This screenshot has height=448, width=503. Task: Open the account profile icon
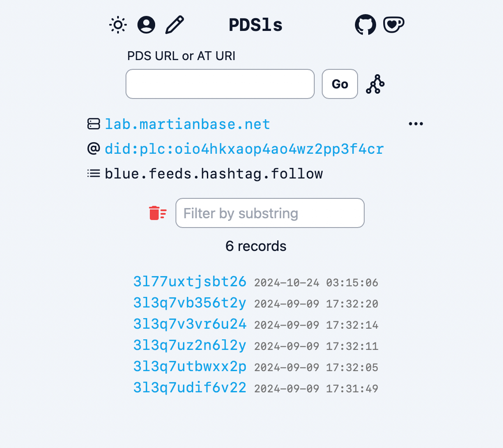click(146, 25)
